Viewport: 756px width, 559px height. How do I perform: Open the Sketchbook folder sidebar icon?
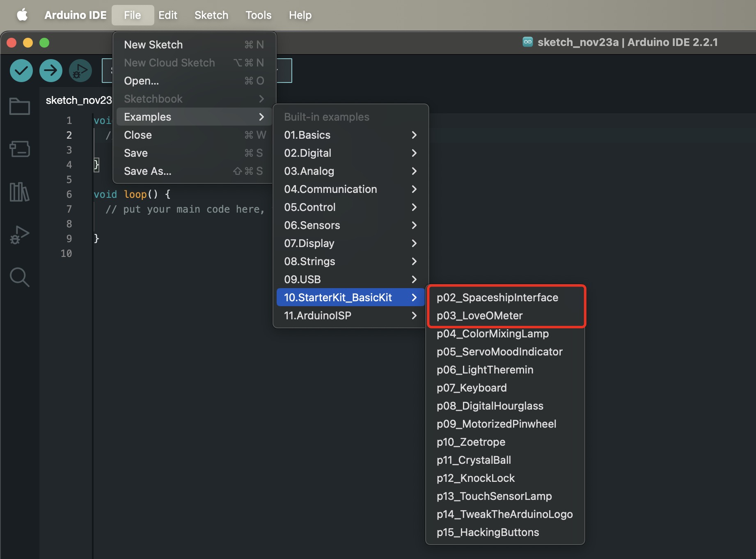coord(20,106)
